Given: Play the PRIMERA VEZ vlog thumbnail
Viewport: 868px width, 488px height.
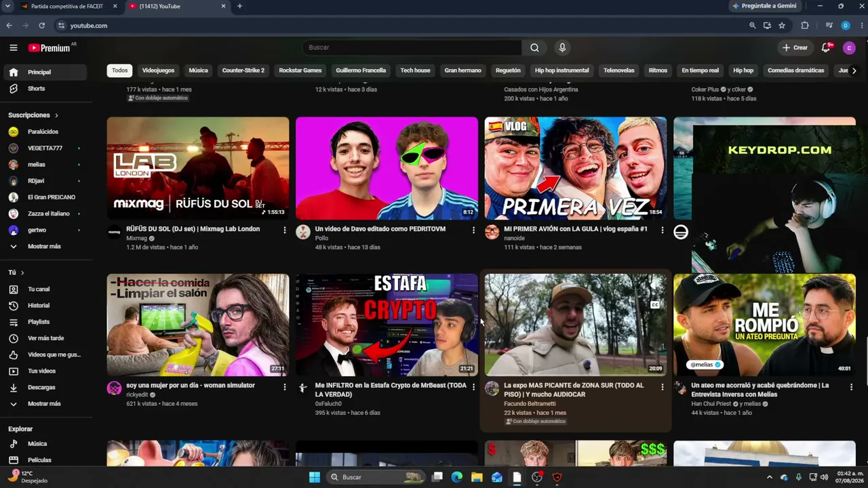Looking at the screenshot, I should coord(576,168).
